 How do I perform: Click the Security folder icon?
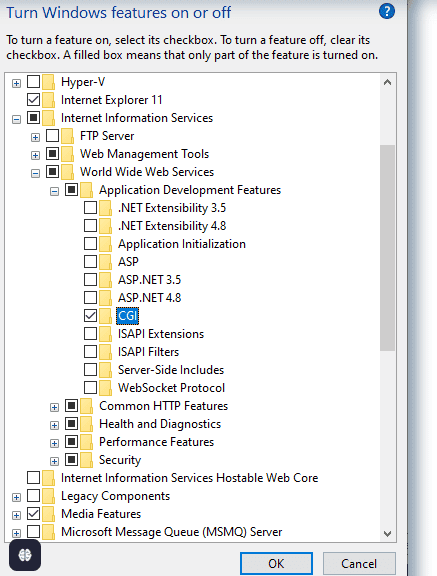click(x=87, y=460)
